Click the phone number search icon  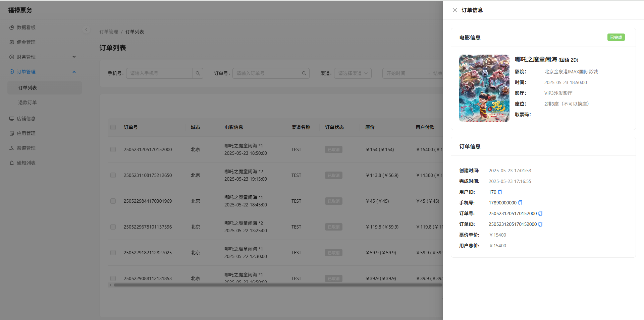tap(198, 73)
